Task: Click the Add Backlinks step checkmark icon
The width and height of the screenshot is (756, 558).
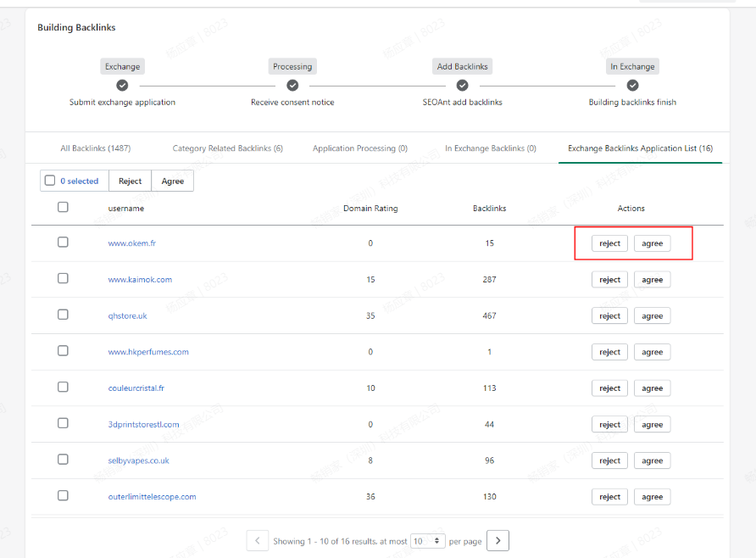Action: coord(463,86)
